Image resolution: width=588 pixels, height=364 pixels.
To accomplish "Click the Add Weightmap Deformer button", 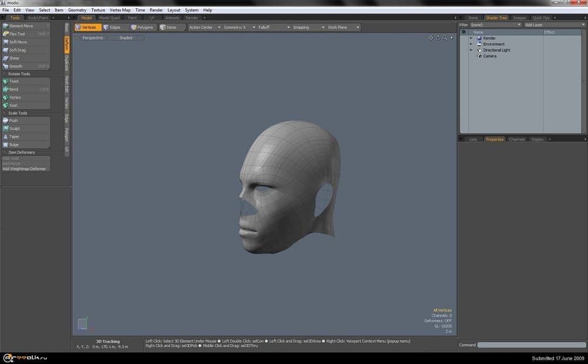I will (x=25, y=168).
